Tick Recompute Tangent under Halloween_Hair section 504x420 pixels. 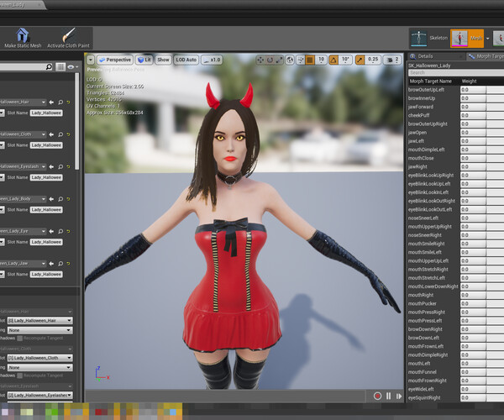pyautogui.click(x=20, y=338)
